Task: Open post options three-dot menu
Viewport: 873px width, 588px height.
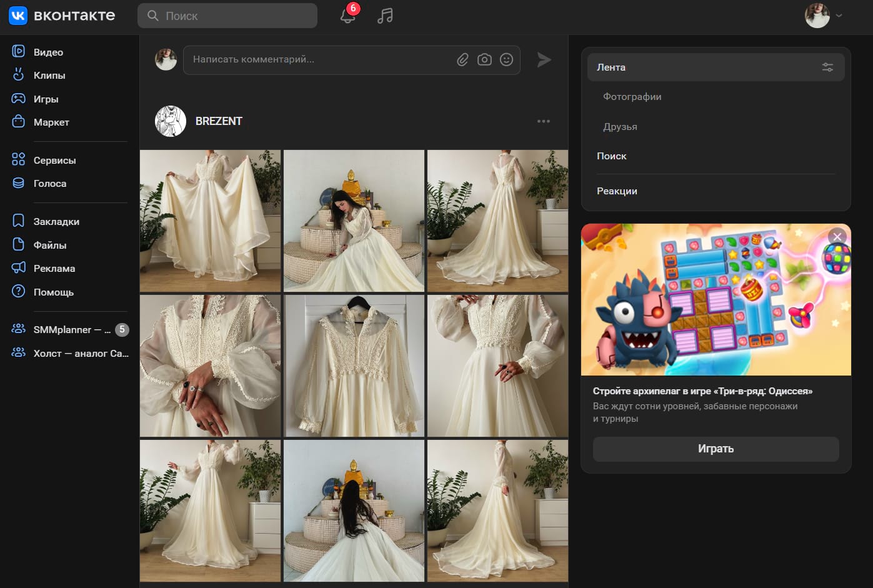Action: tap(544, 121)
